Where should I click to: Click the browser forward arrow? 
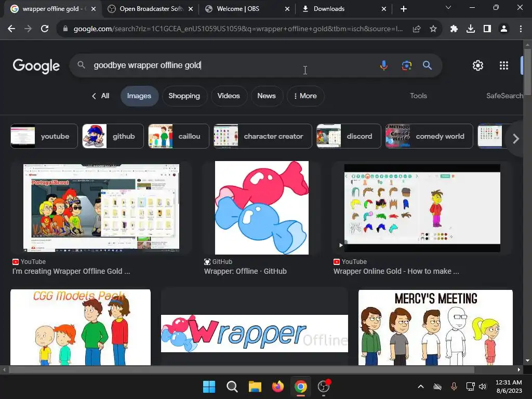coord(28,29)
